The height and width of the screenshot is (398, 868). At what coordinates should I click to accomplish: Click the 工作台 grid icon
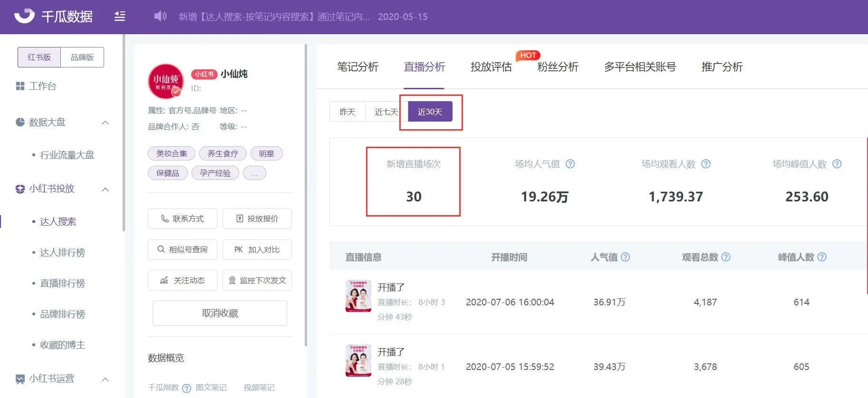pyautogui.click(x=20, y=86)
